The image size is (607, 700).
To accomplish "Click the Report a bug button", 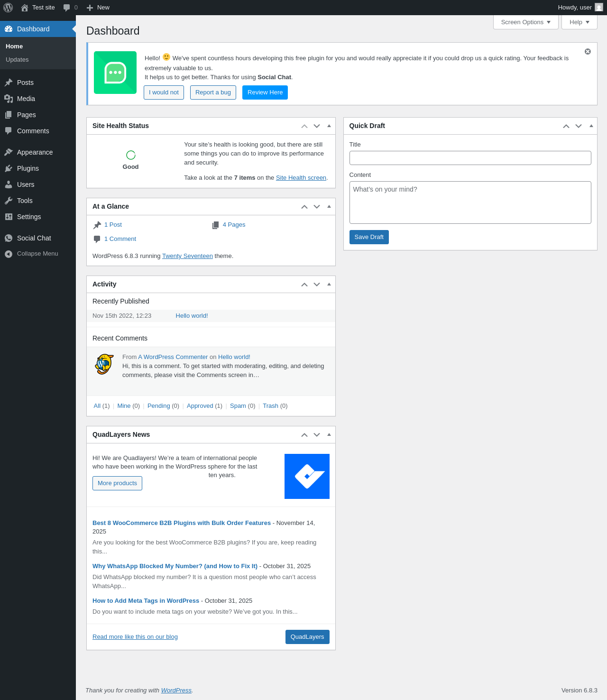I will click(x=213, y=92).
